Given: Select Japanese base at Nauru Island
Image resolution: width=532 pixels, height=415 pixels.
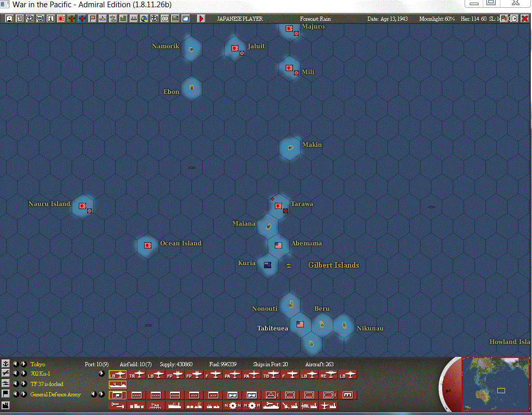Looking at the screenshot, I should pos(82,205).
